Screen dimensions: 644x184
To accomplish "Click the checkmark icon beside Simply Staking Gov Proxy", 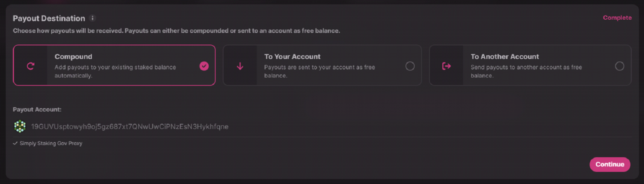I will [x=15, y=143].
